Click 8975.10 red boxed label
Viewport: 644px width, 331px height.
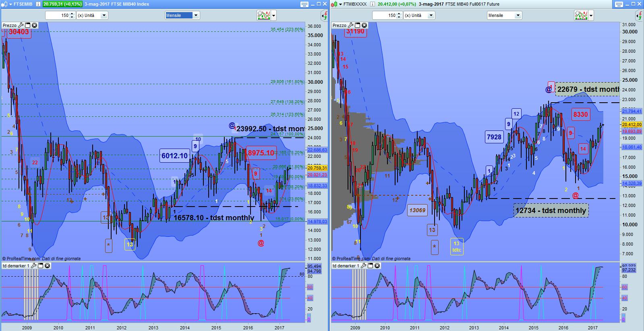point(261,153)
